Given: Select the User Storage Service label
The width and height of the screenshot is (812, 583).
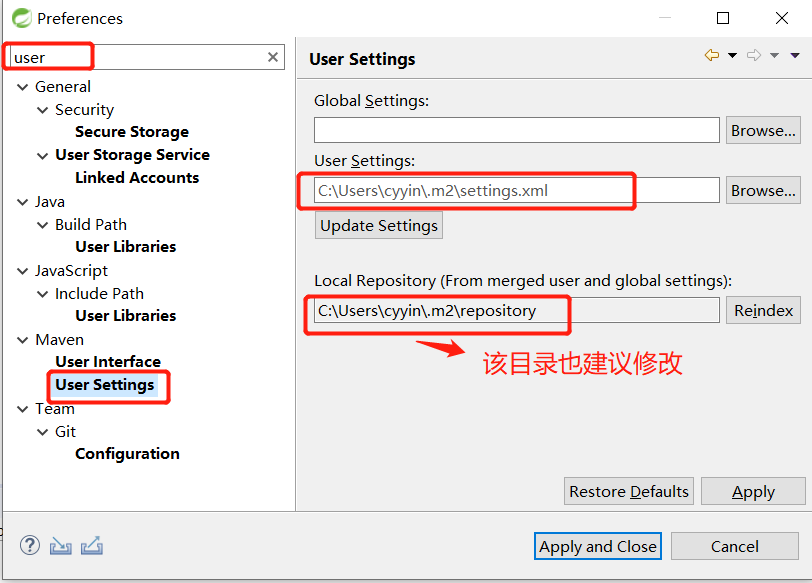Looking at the screenshot, I should coord(133,155).
